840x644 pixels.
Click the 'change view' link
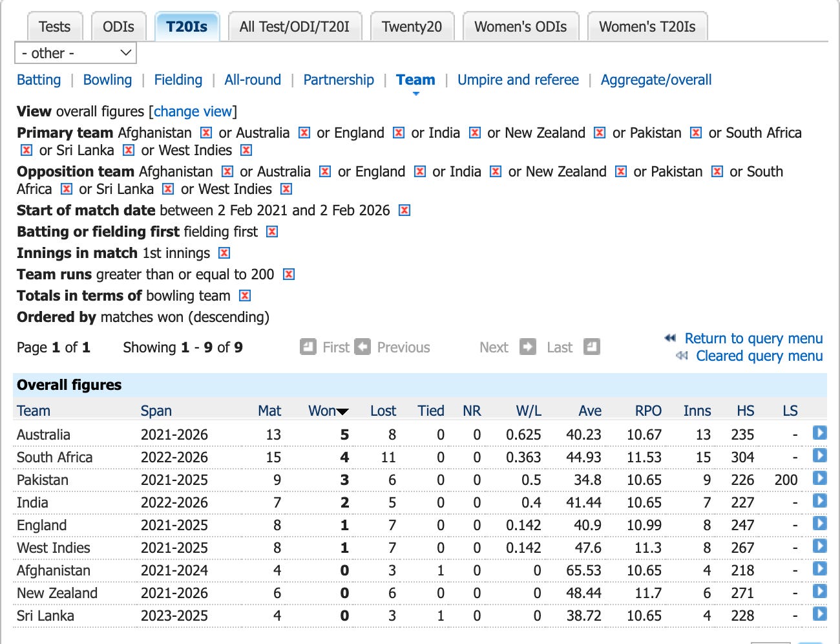coord(193,111)
